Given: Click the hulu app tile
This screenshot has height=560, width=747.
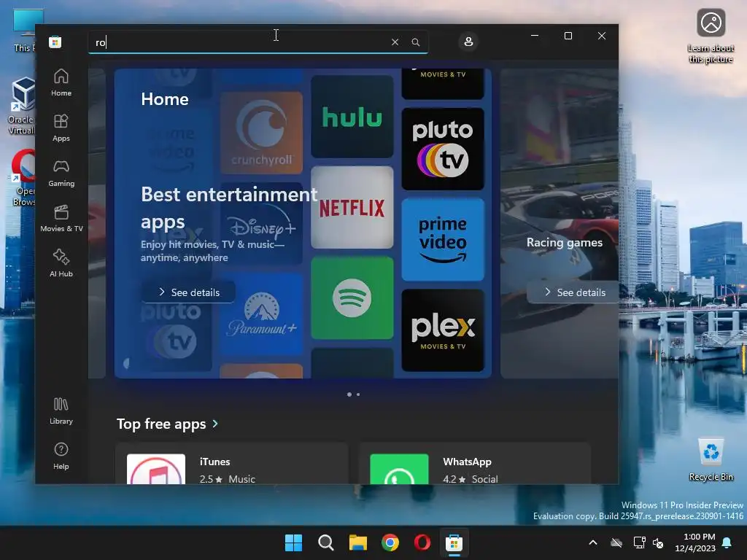Looking at the screenshot, I should tap(352, 117).
